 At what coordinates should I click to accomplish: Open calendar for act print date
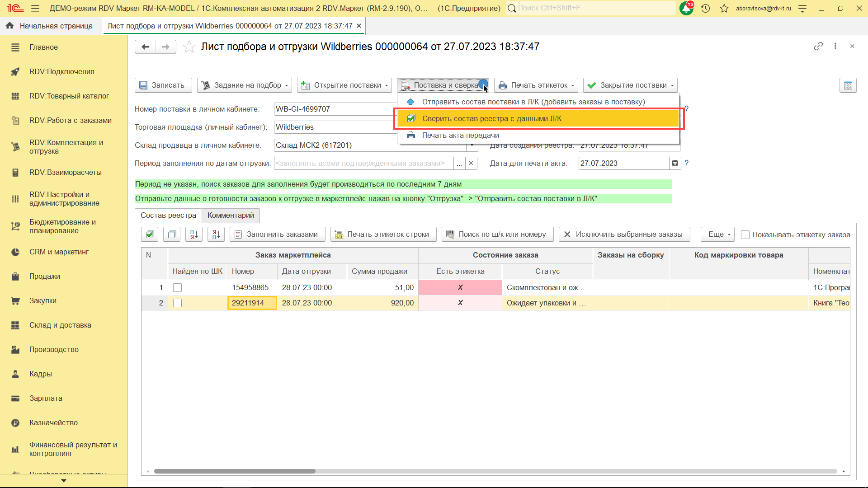click(x=675, y=163)
